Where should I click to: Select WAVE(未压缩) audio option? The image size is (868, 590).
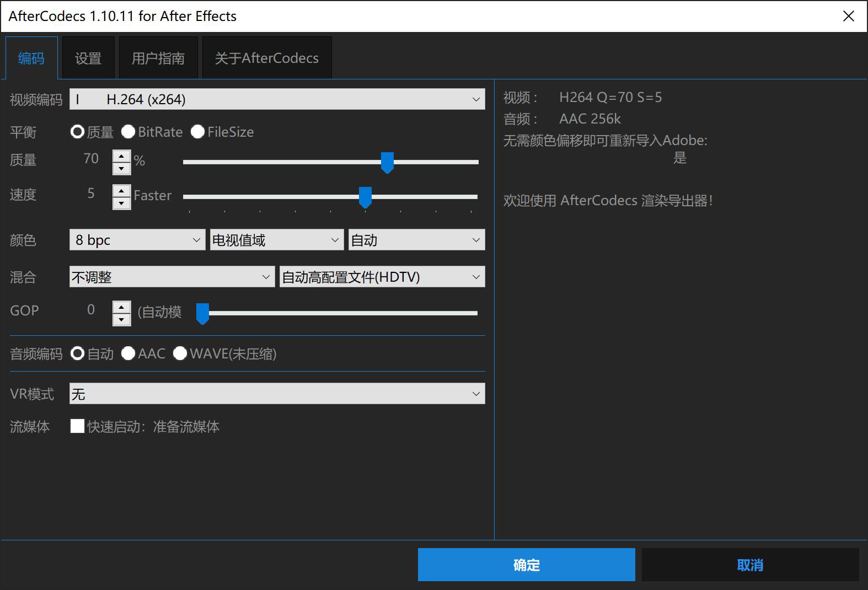(x=180, y=353)
